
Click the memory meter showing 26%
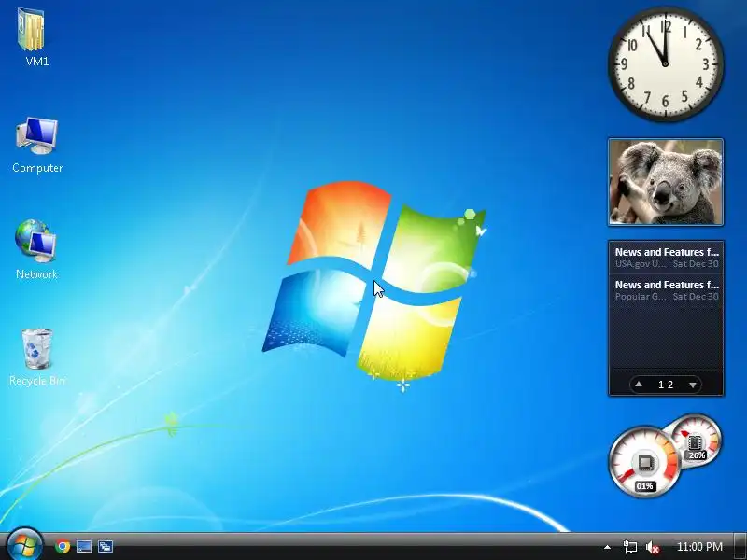[x=698, y=440]
